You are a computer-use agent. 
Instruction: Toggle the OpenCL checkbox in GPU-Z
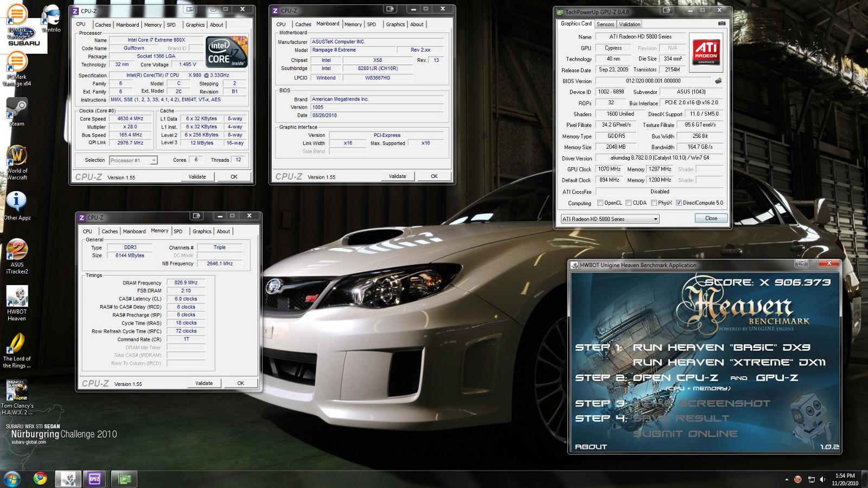600,203
